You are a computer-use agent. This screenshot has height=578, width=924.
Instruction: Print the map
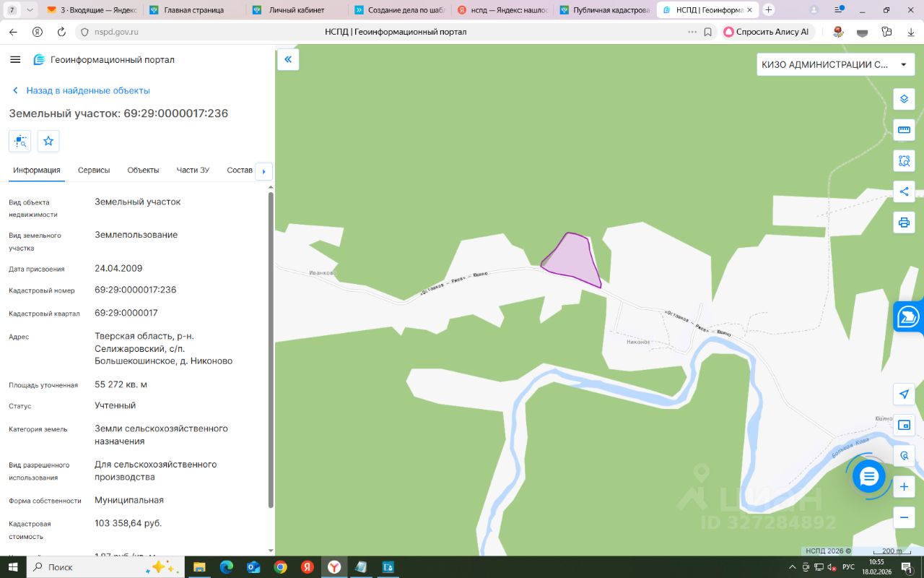tap(904, 222)
